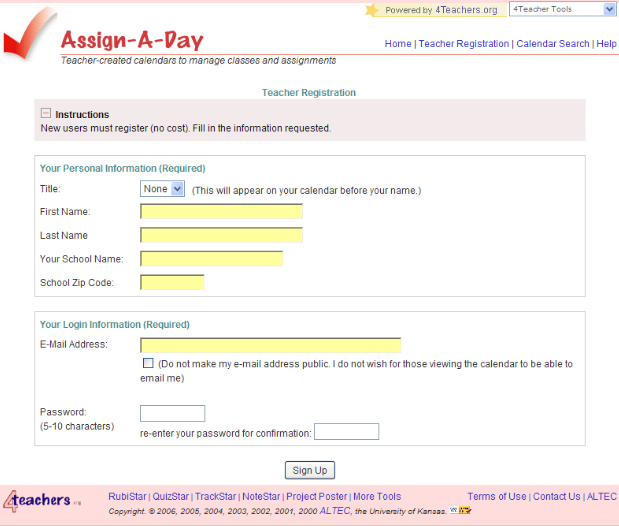
Task: Open the NoteStar footer link
Action: tap(261, 496)
